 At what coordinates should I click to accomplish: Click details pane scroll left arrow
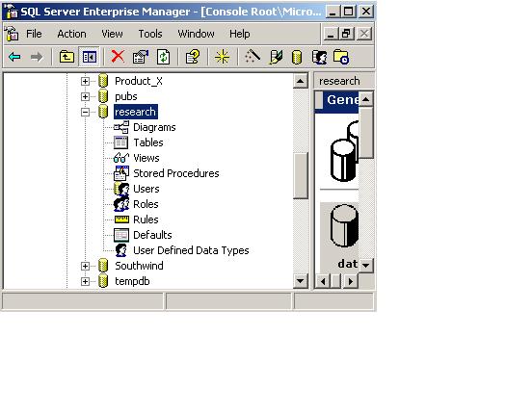click(323, 281)
